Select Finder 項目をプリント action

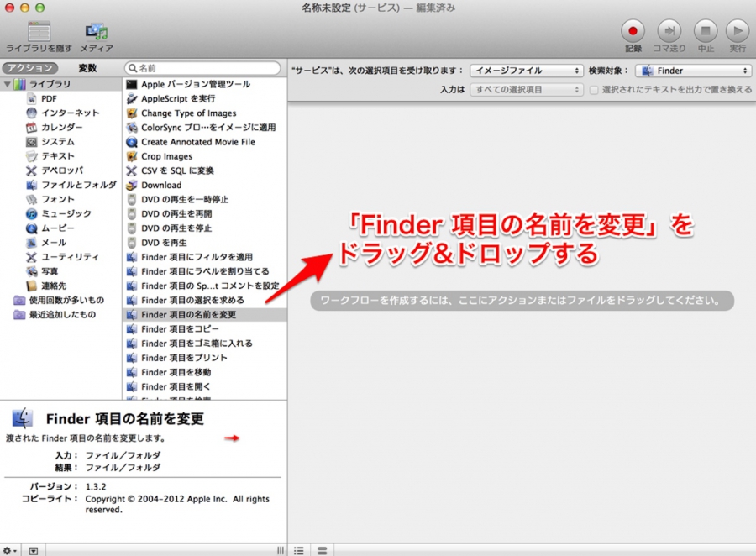pos(204,358)
